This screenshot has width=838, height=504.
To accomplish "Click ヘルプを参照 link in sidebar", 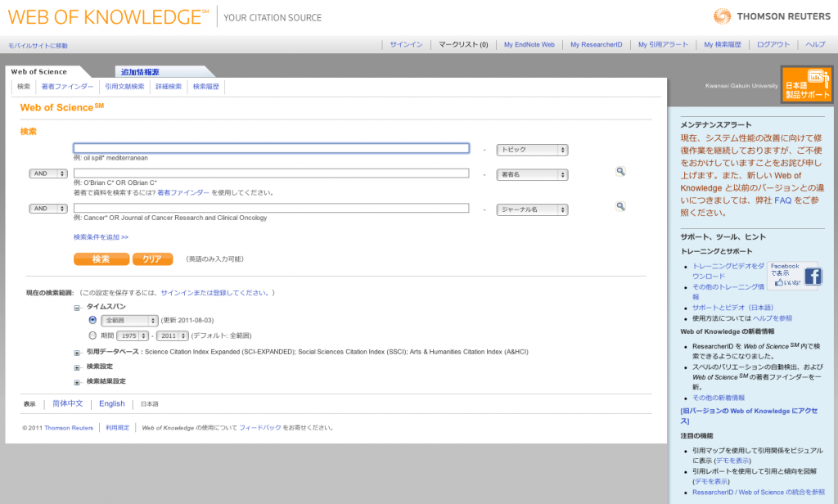I will pyautogui.click(x=773, y=318).
